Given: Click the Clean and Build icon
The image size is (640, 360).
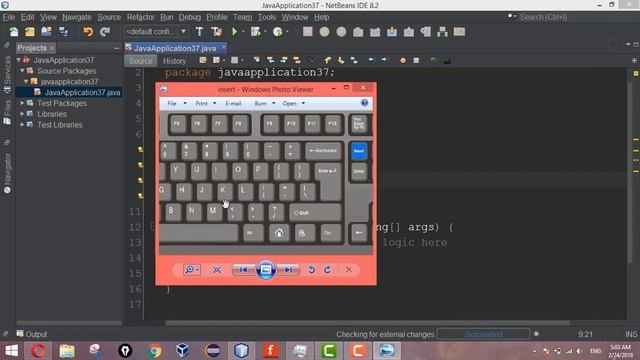Looking at the screenshot, I should coord(216,32).
